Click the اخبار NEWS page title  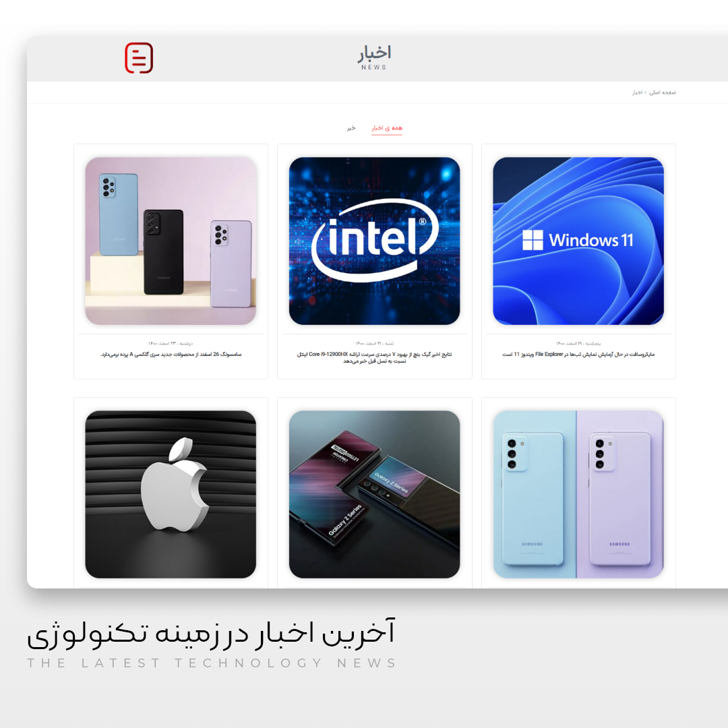(x=374, y=57)
